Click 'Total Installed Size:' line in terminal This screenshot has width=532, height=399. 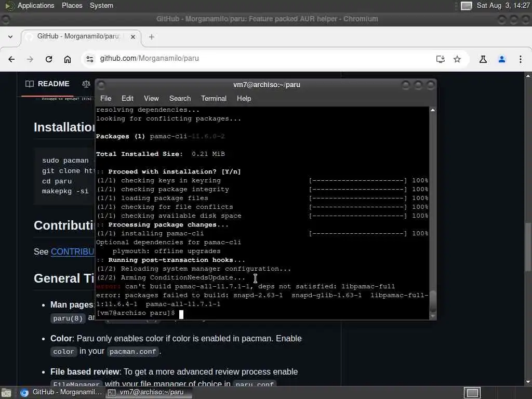pos(160,154)
